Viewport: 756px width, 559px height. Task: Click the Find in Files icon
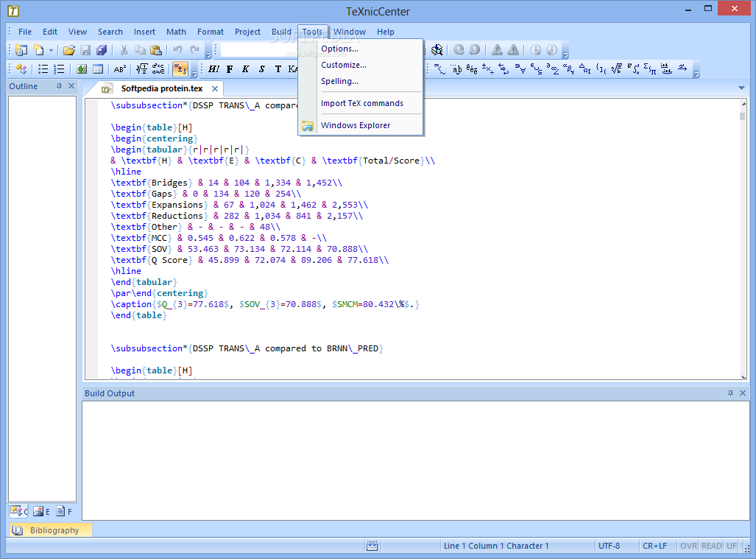pos(437,49)
